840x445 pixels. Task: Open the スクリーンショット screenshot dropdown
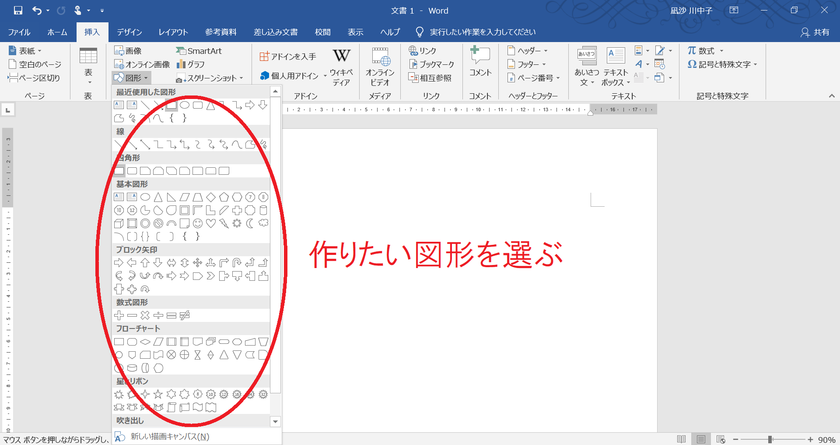click(209, 78)
